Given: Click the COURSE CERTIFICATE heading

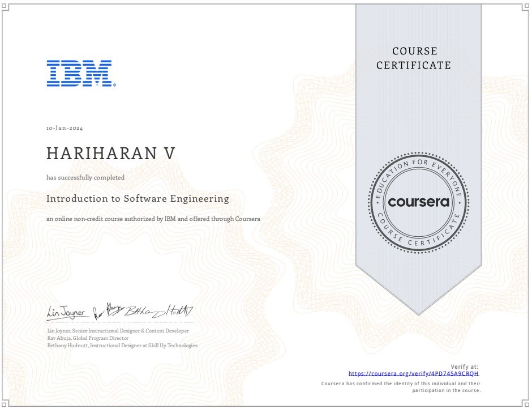Looking at the screenshot, I should [x=414, y=58].
